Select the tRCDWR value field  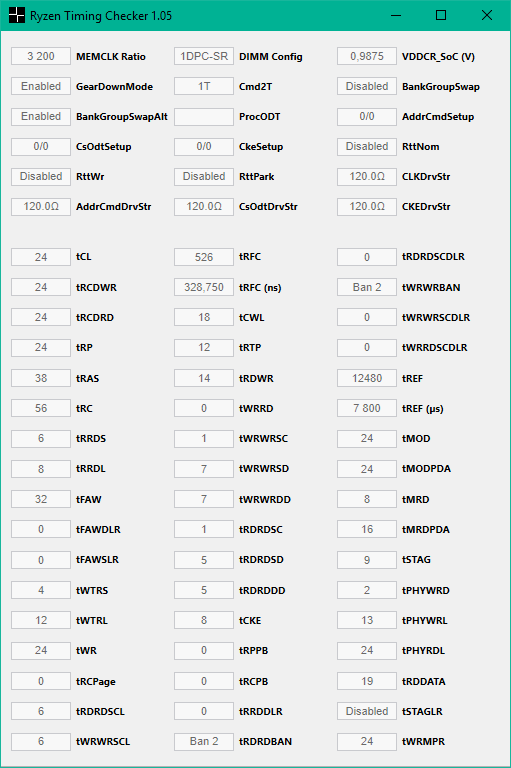(x=41, y=287)
